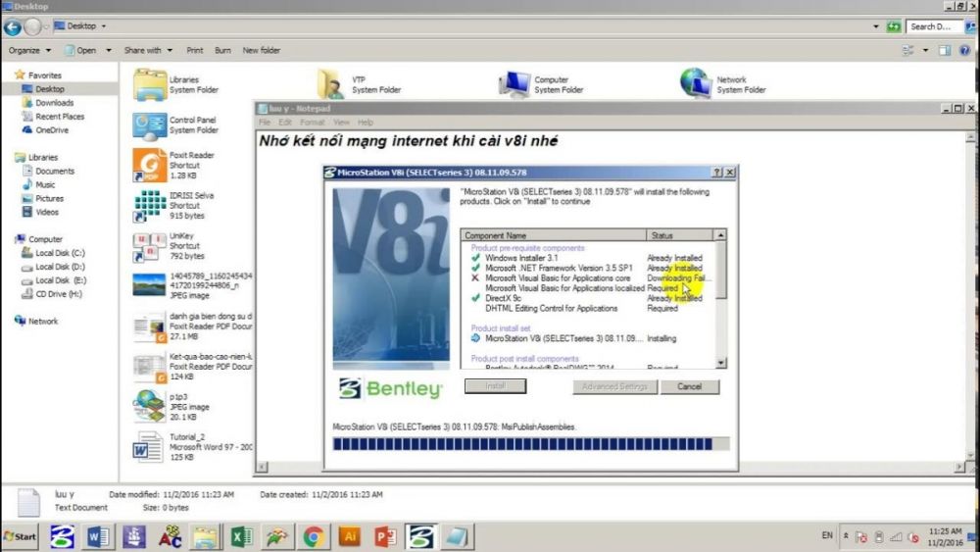The height and width of the screenshot is (552, 980).
Task: Click the Cancel button in MicroStation installer
Action: coord(689,386)
